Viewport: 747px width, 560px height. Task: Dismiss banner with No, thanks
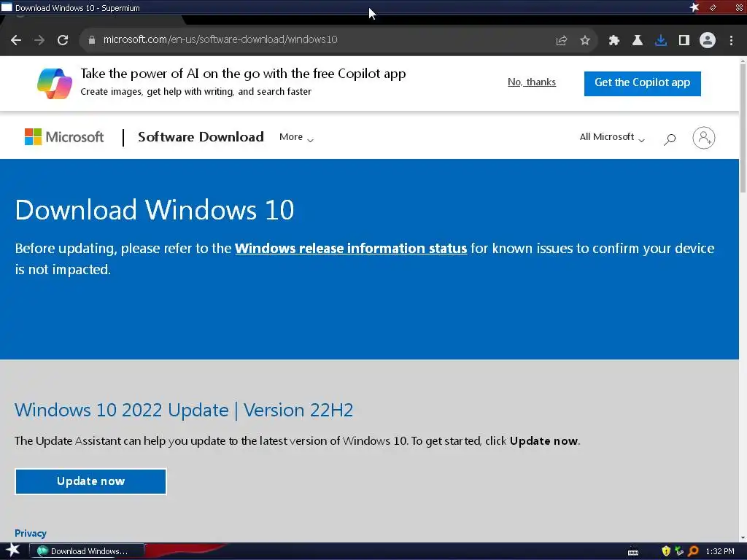coord(532,82)
